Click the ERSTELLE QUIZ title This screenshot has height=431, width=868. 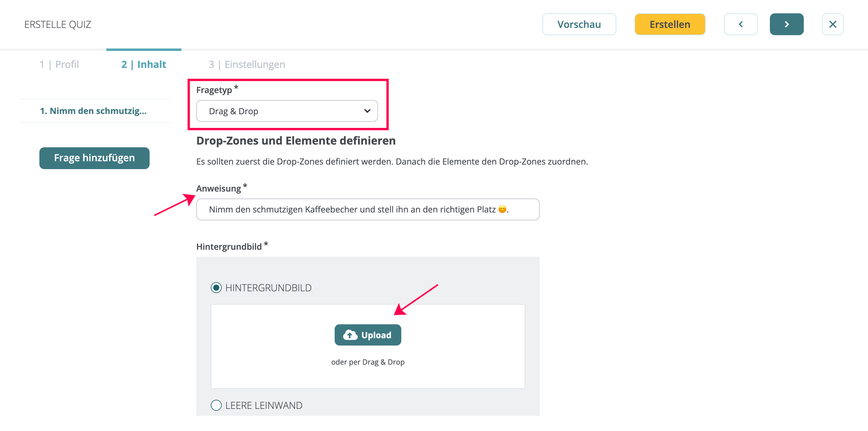[x=58, y=24]
